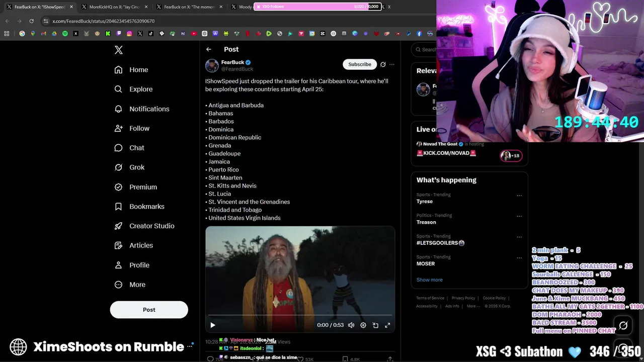Screen dimensions: 644x362
Task: Open Notifications in the sidebar
Action: [x=142, y=109]
